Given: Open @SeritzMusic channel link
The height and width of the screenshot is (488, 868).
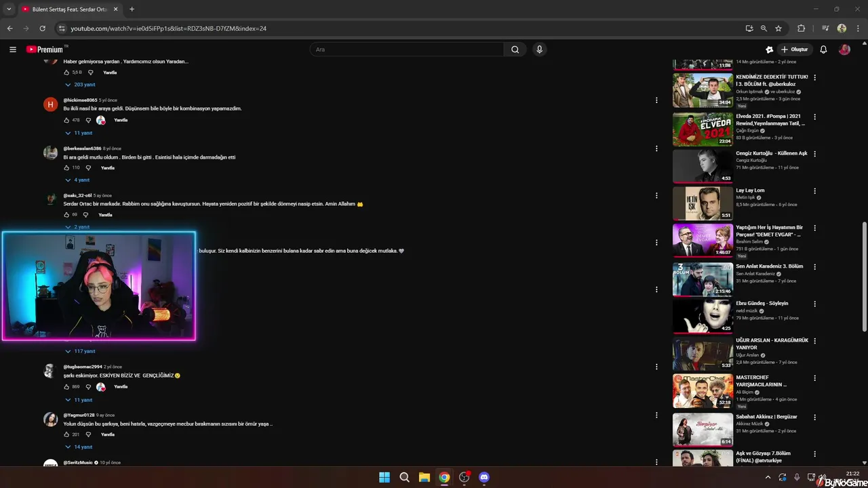Looking at the screenshot, I should click(x=78, y=462).
